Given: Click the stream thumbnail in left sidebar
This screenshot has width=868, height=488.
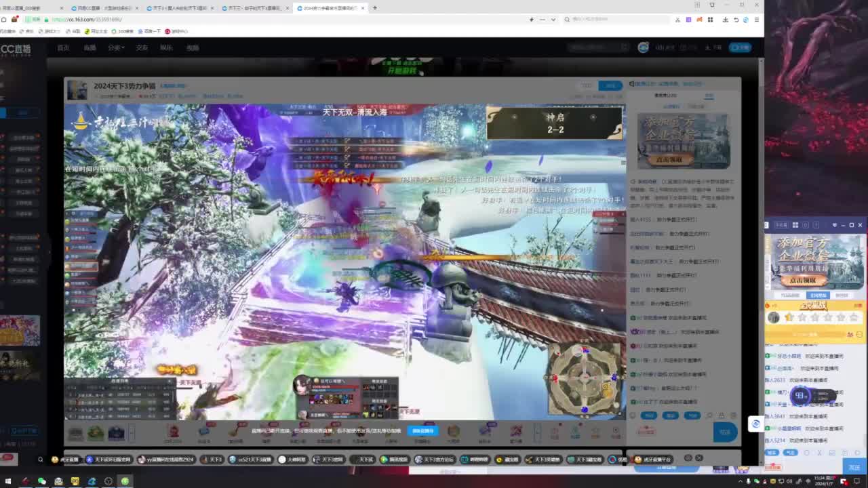Looking at the screenshot, I should click(x=20, y=331).
